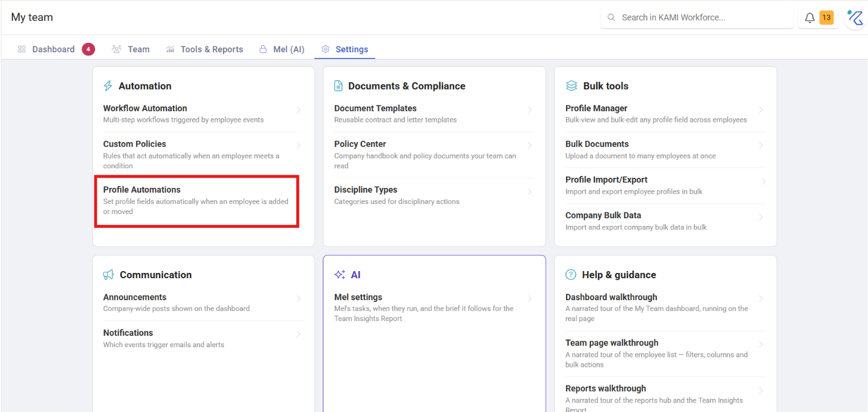Click the Bulk tools stack icon
The image size is (868, 412).
[571, 86]
